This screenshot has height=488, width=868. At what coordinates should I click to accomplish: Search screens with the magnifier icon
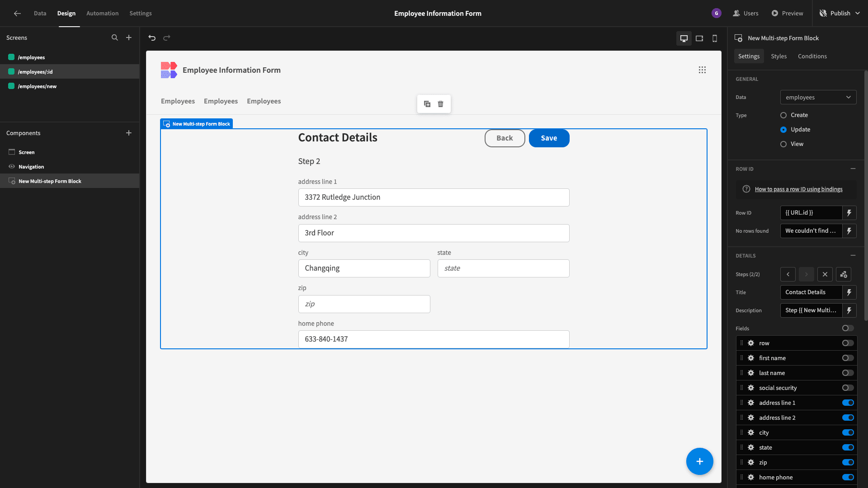coord(115,38)
